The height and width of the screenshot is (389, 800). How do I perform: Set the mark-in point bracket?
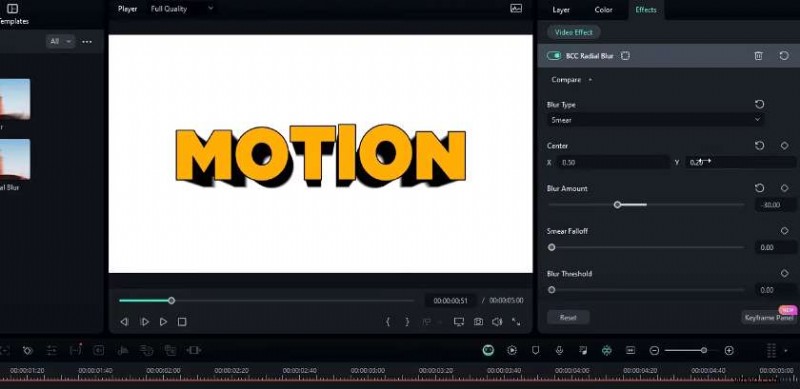click(x=388, y=322)
